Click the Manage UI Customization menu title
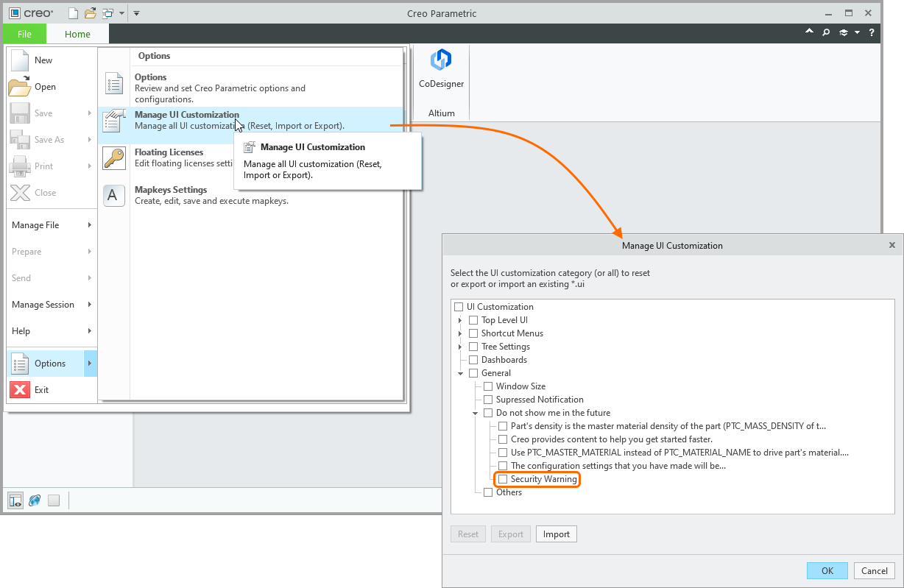This screenshot has height=588, width=904. tap(187, 115)
